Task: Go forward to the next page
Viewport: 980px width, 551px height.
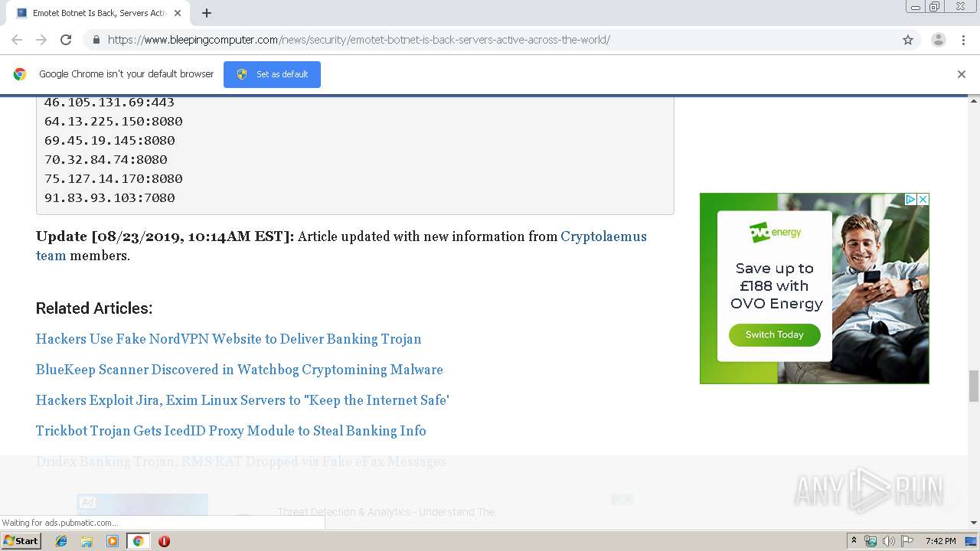Action: 41,40
